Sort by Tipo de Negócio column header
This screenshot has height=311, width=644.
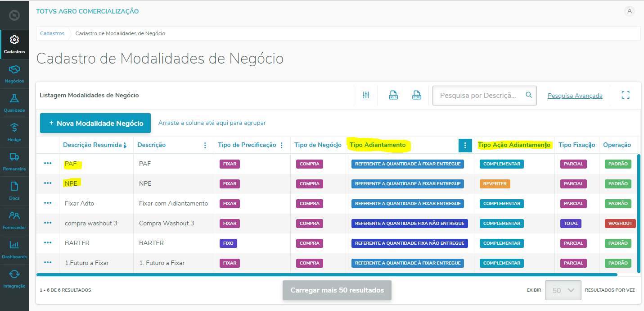(317, 145)
